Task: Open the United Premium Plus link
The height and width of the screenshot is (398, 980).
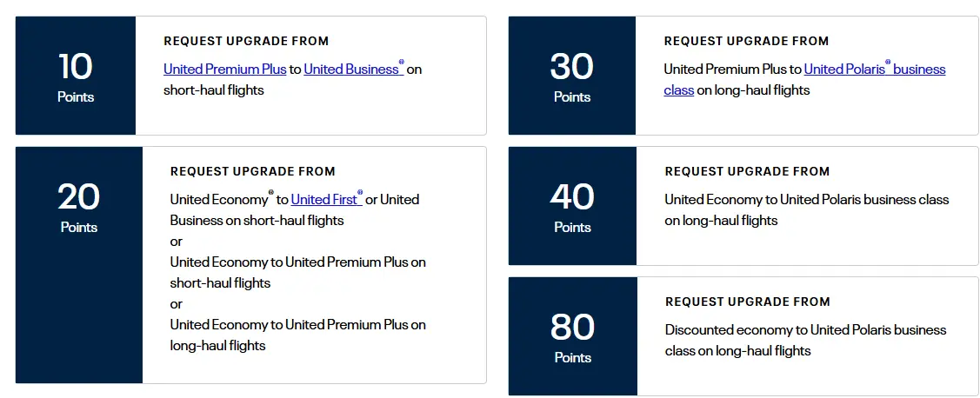Action: [224, 70]
